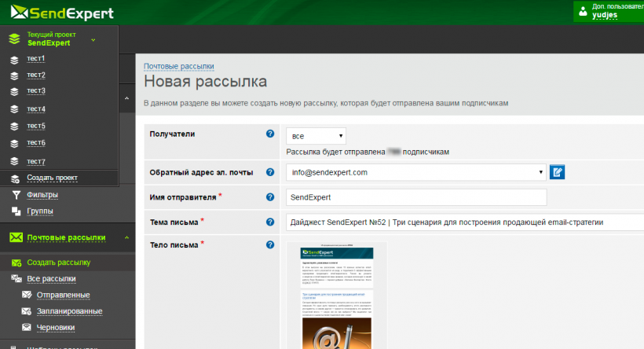Viewport: 644px width, 349px height.
Task: Click the stack icon next to тест3
Action: 14,92
